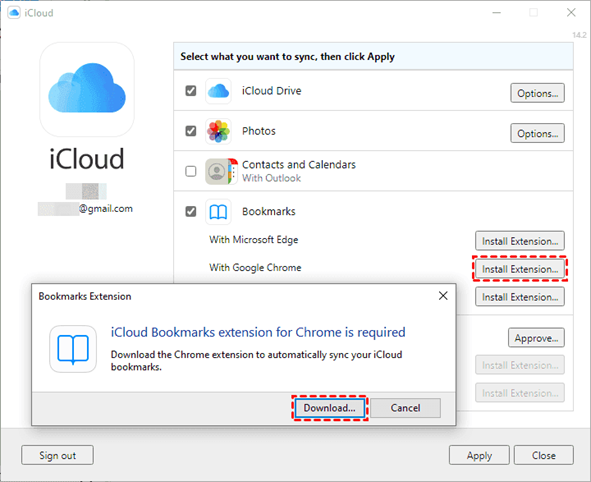Enable the Contacts and Calendars checkbox
Viewport: 591px width, 482px height.
click(191, 171)
